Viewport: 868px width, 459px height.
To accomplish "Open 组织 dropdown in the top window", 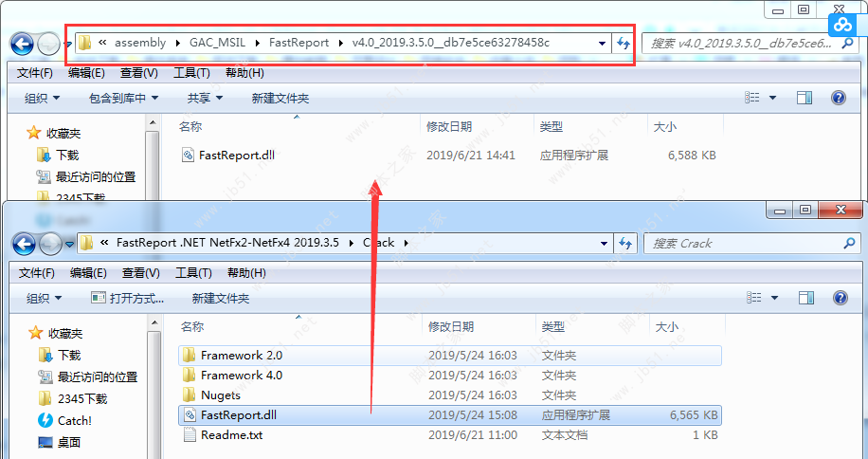I will click(x=42, y=98).
